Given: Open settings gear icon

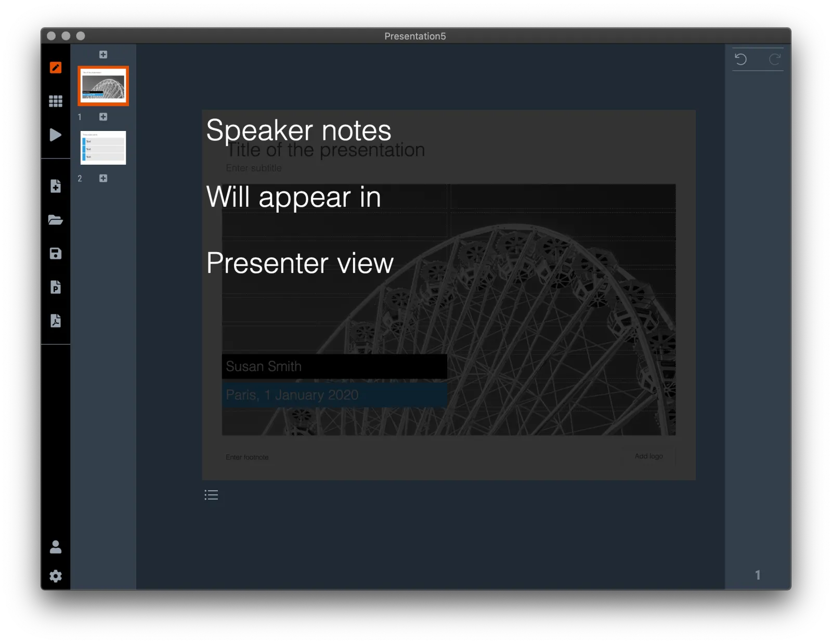Looking at the screenshot, I should [56, 576].
